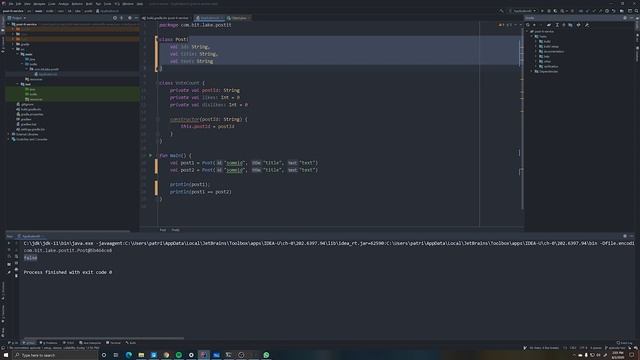Select the opened file with the Project panel target icon
640x360 pixels.
(115, 18)
